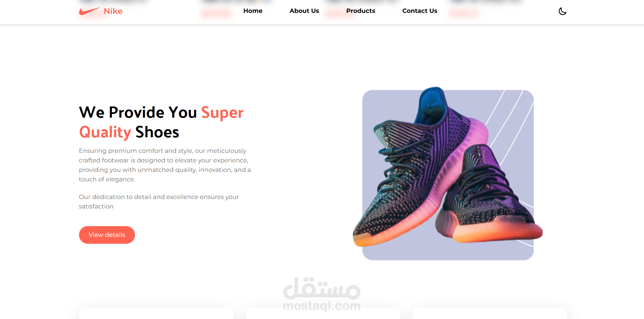Click the 'Ensuring premium comfort' paragraph
The width and height of the screenshot is (644, 319).
click(165, 165)
